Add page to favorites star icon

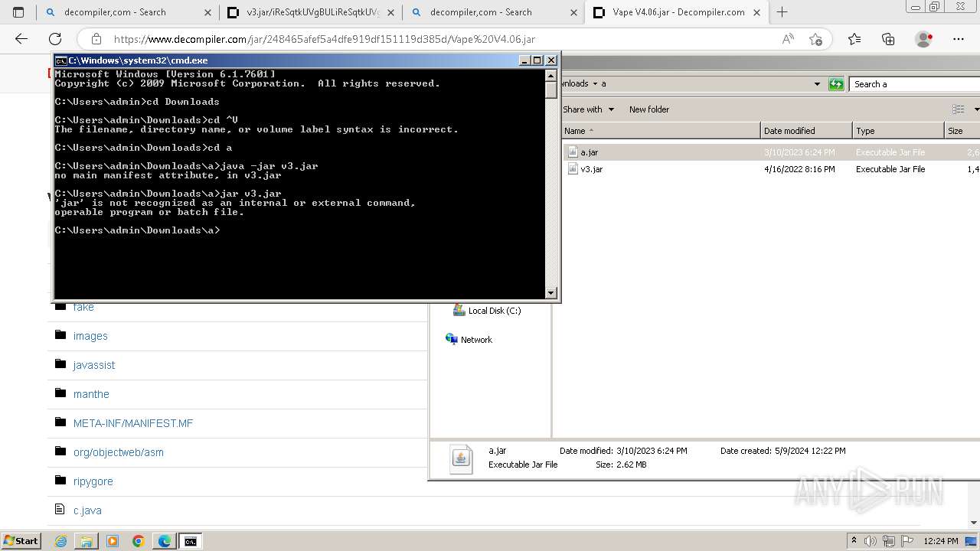pos(815,39)
